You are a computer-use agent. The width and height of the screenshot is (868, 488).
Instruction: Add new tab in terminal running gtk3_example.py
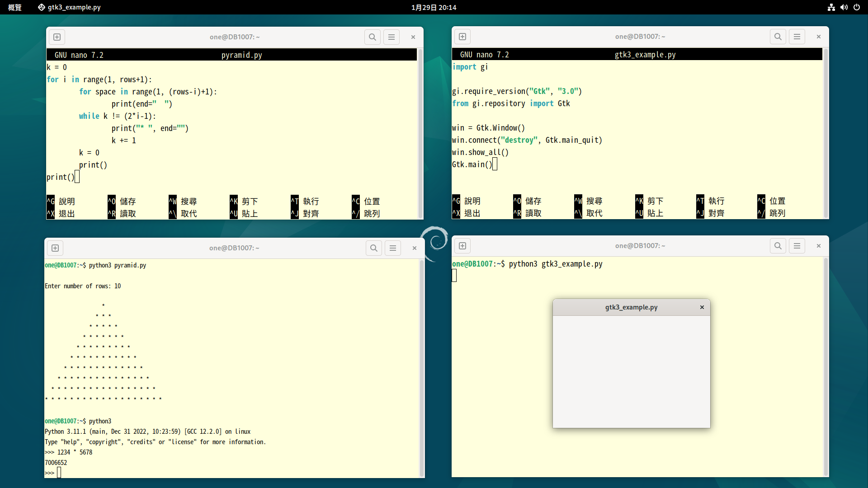point(462,246)
